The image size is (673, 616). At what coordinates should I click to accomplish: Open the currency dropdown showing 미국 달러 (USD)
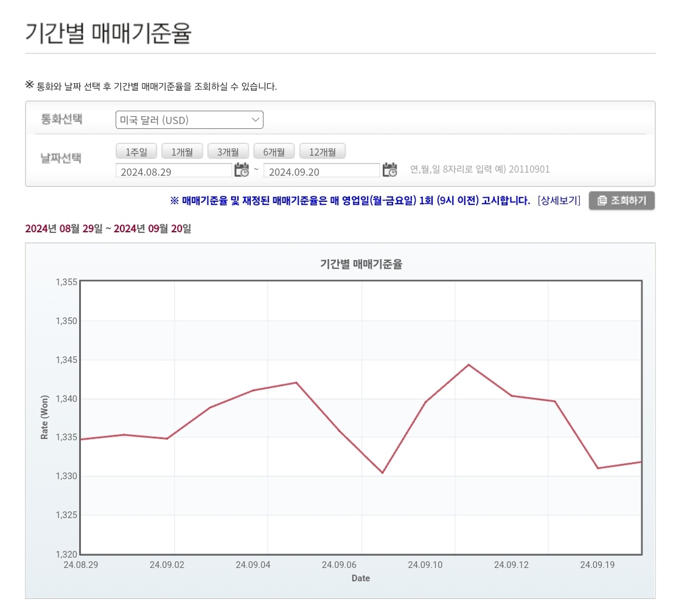click(189, 120)
